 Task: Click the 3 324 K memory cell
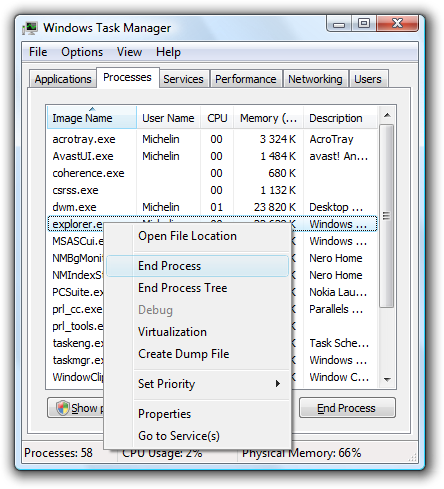coord(278,139)
